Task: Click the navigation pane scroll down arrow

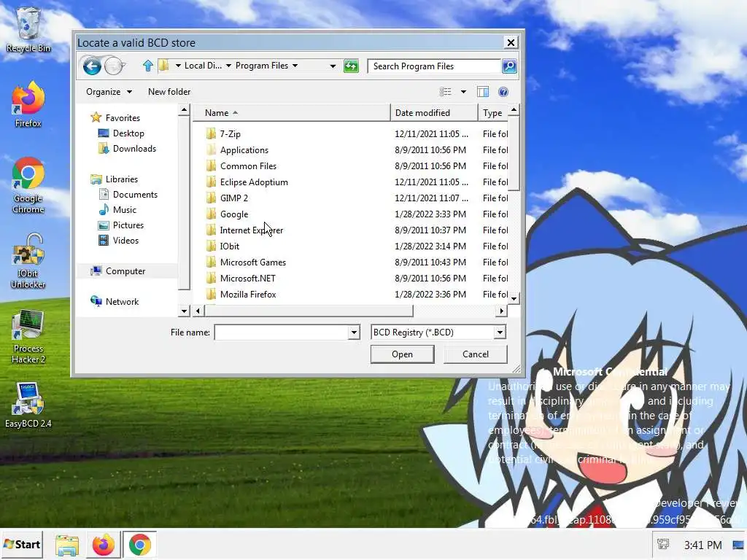Action: (x=184, y=311)
